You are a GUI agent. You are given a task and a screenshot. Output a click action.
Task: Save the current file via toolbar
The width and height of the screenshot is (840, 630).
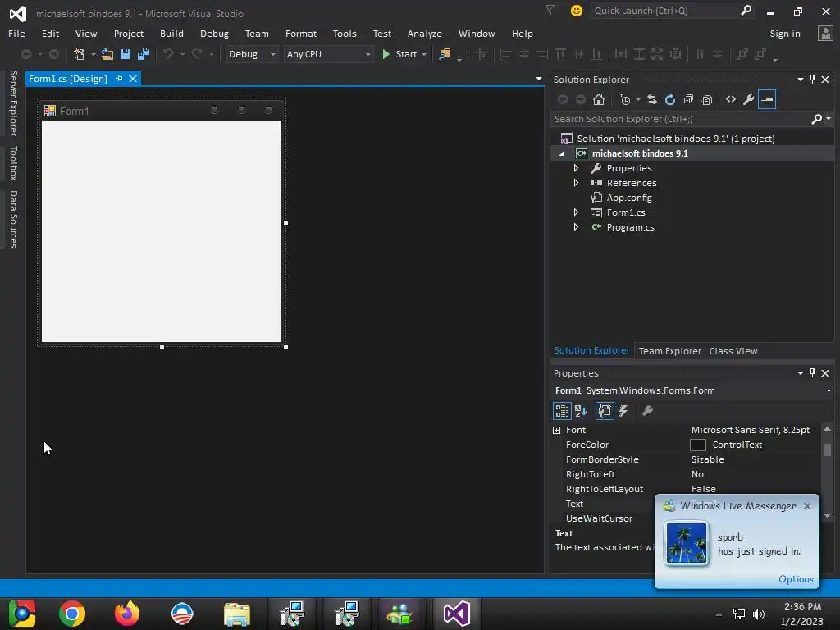126,54
